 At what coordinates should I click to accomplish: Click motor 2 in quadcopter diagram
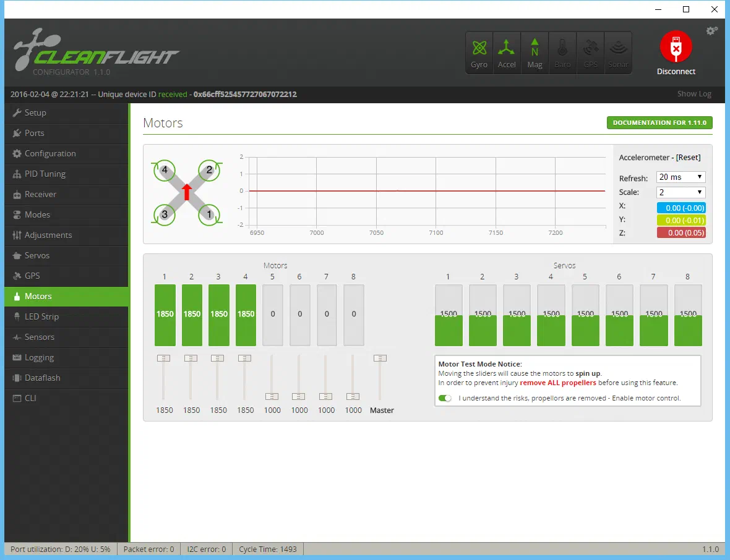[209, 170]
